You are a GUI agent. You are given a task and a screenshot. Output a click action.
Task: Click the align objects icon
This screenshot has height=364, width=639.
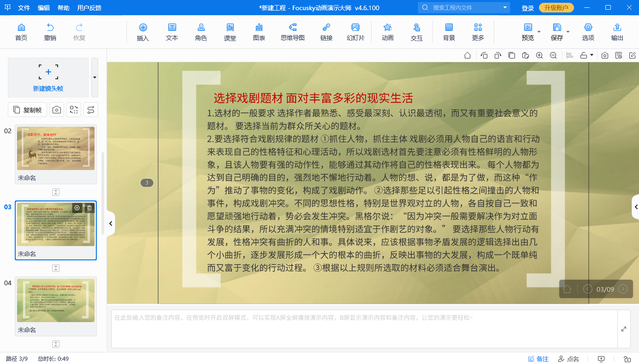tap(570, 55)
